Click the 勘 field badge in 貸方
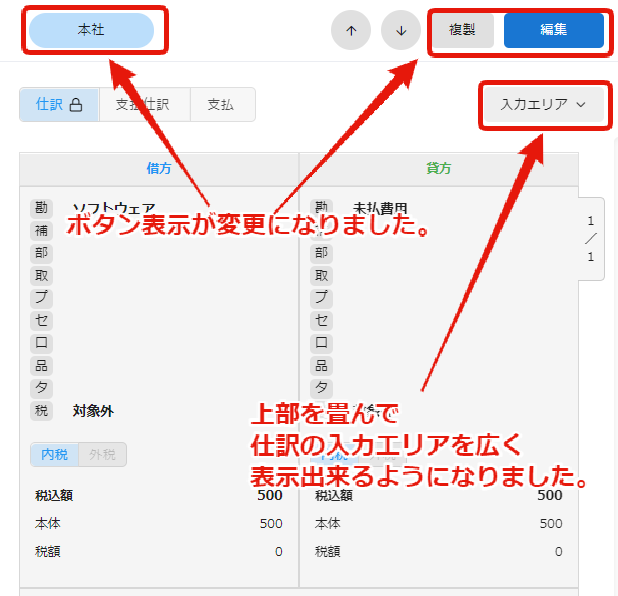Viewport: 618px width, 596px height. click(x=321, y=207)
